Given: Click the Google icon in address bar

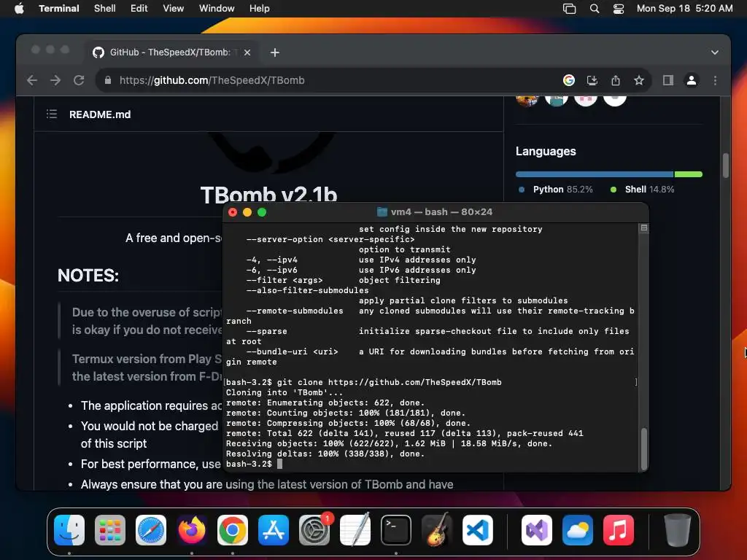Looking at the screenshot, I should [569, 80].
